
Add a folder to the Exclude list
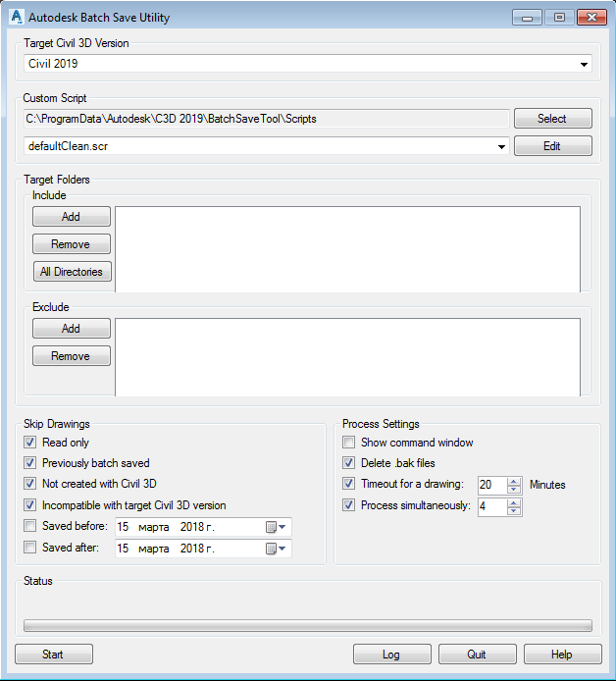[72, 329]
